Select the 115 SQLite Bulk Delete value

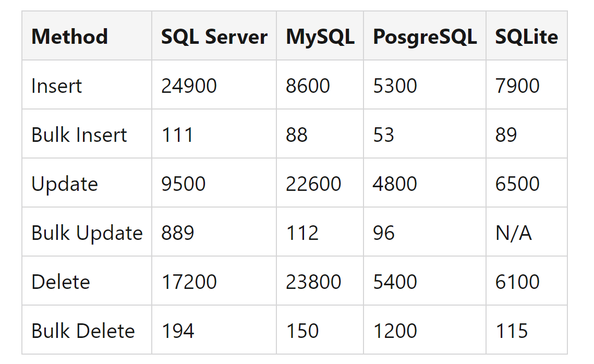click(x=512, y=331)
